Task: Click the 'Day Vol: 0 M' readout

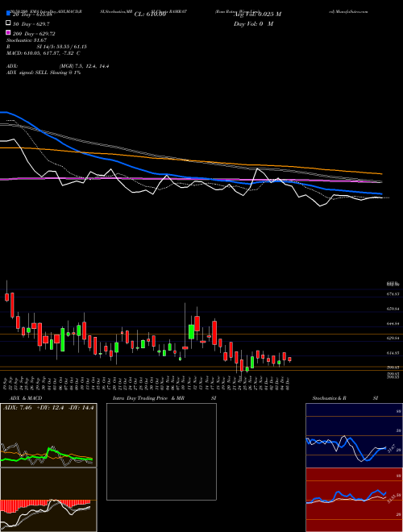Action: click(x=253, y=23)
